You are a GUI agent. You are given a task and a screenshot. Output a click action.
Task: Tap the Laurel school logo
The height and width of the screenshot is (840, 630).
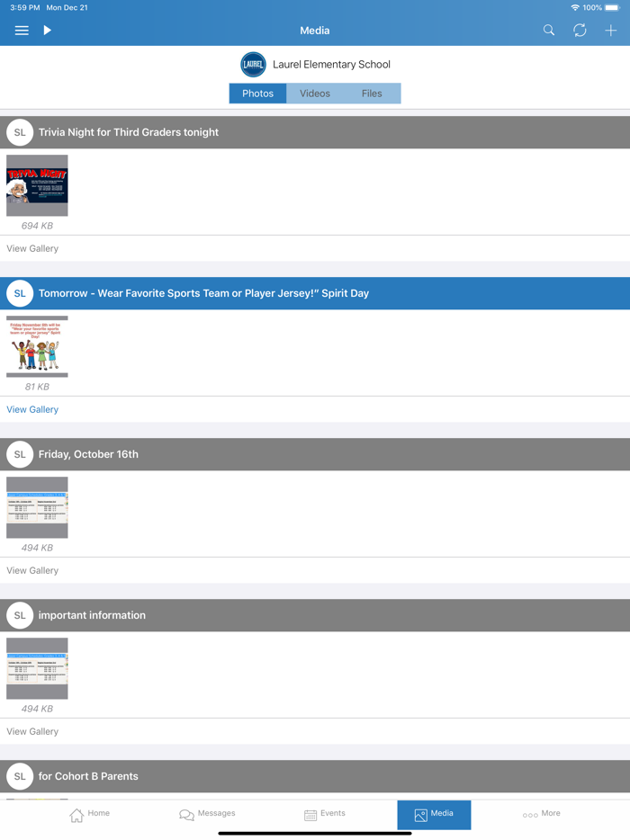[253, 64]
